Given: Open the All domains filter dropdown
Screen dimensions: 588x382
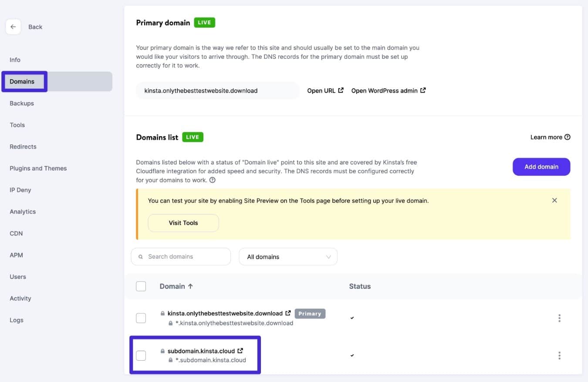Looking at the screenshot, I should pos(287,257).
